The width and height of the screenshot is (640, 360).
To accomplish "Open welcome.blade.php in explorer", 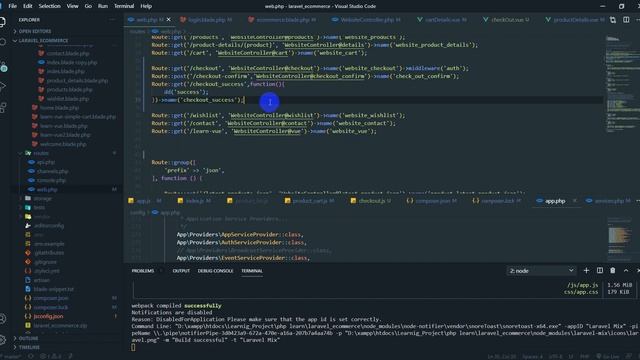I will coord(63,144).
